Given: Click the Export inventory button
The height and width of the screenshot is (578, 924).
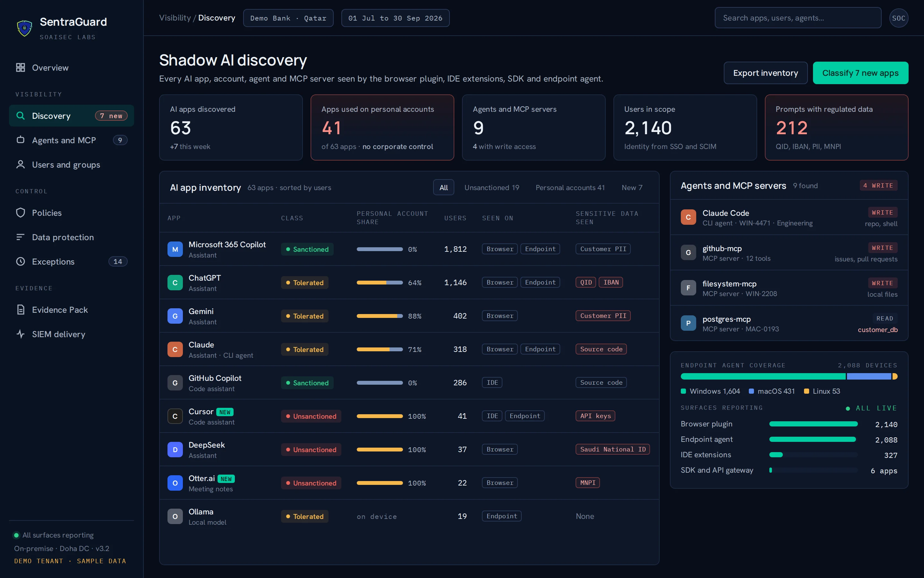Looking at the screenshot, I should [x=765, y=73].
